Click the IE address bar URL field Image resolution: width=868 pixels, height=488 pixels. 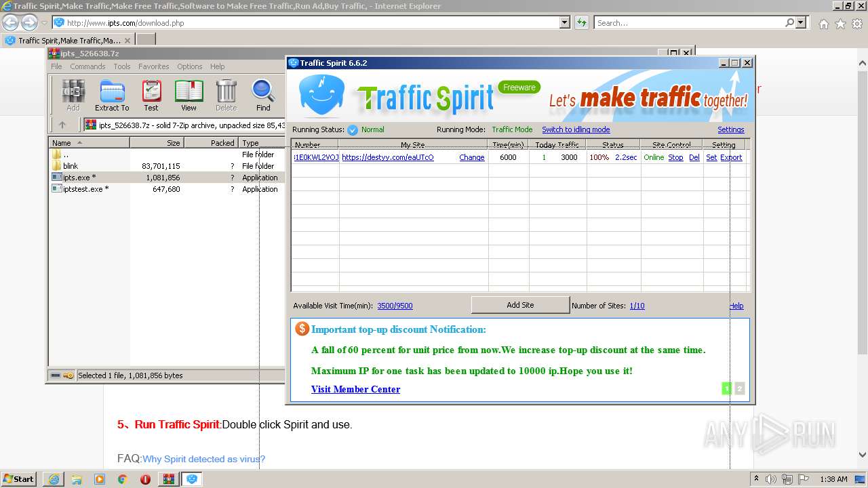click(x=312, y=22)
